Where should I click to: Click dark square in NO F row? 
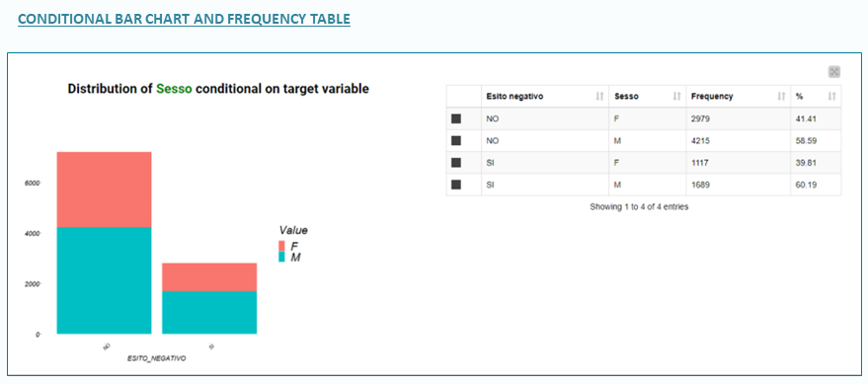[x=456, y=118]
